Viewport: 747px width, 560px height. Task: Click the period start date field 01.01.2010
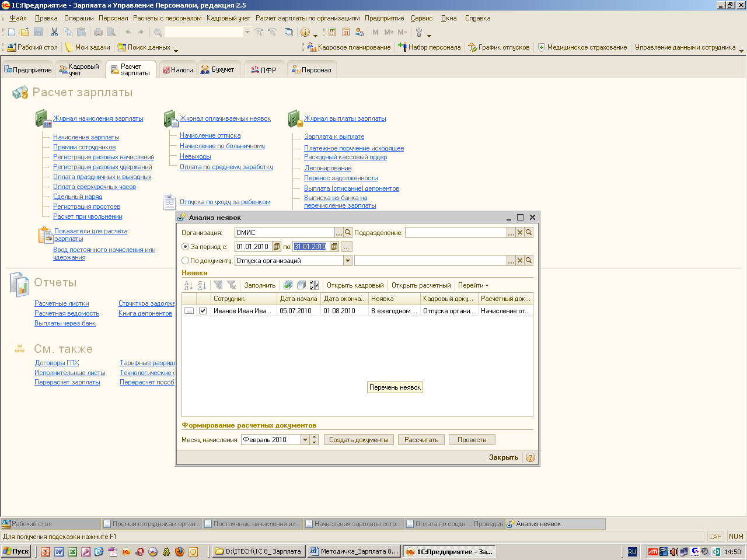click(x=254, y=247)
